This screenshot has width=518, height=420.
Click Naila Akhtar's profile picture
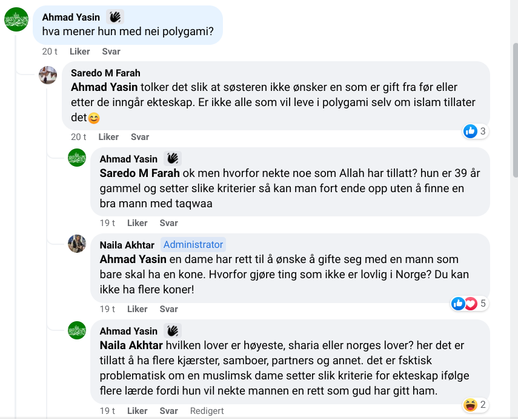tap(77, 244)
